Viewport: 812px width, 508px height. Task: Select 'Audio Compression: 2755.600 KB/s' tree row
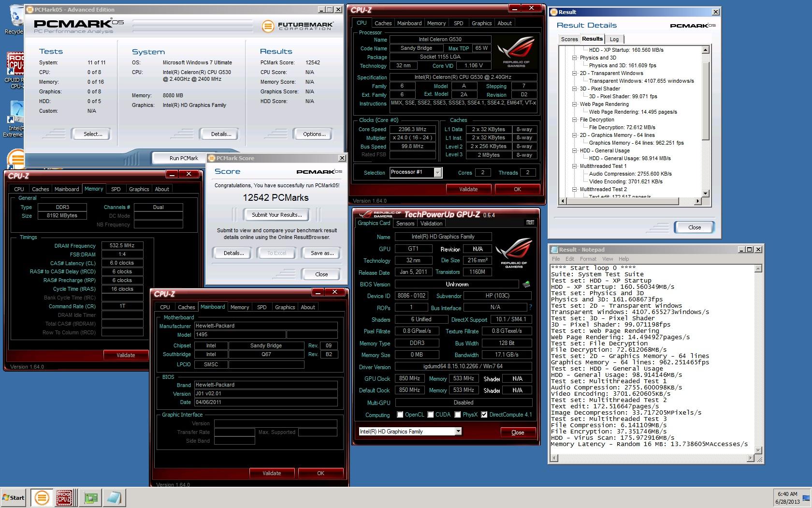(630, 174)
